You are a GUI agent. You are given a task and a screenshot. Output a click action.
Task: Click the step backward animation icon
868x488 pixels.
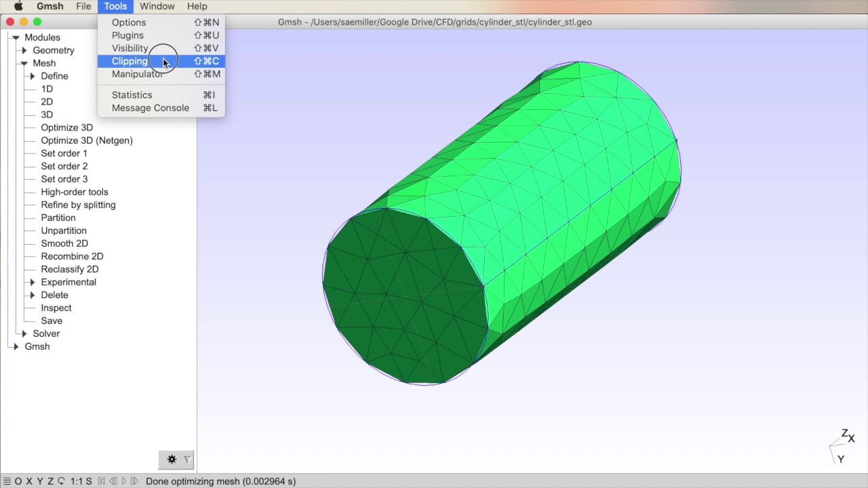click(113, 481)
